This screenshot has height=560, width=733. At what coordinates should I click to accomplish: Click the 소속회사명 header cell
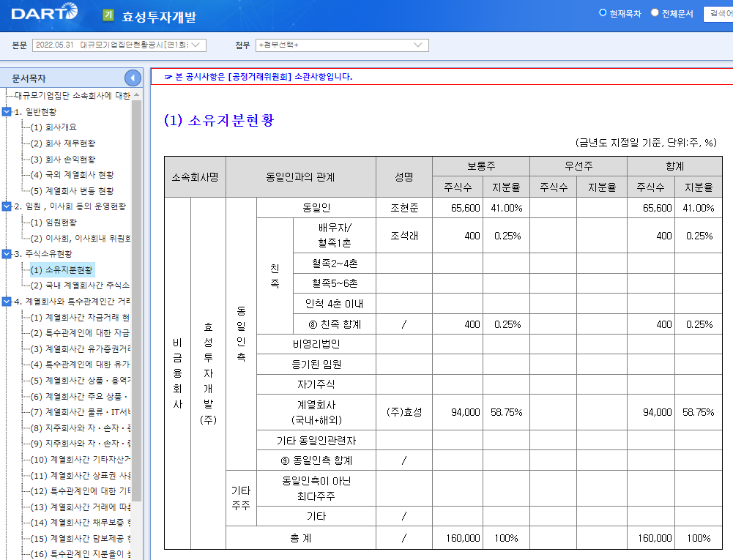pyautogui.click(x=195, y=177)
